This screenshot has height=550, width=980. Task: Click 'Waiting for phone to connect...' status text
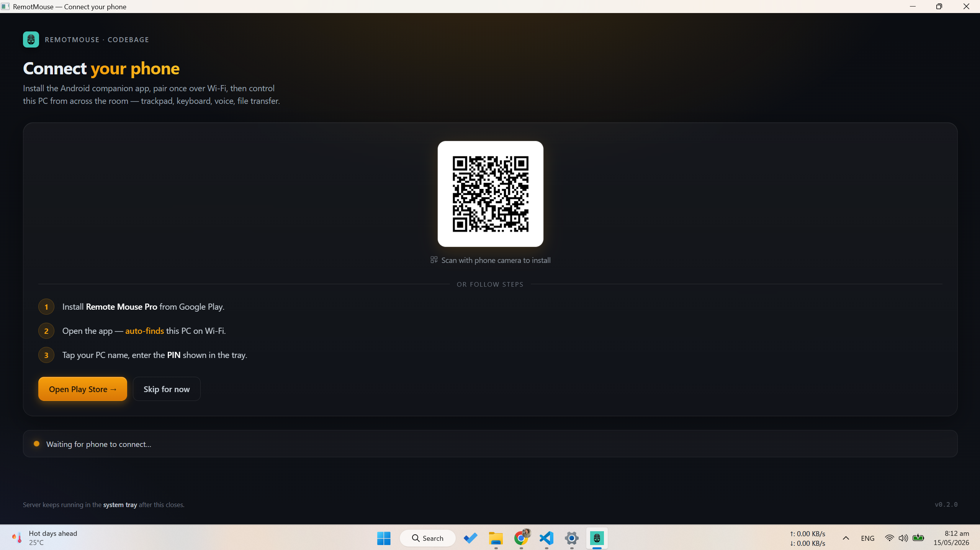[x=99, y=444]
